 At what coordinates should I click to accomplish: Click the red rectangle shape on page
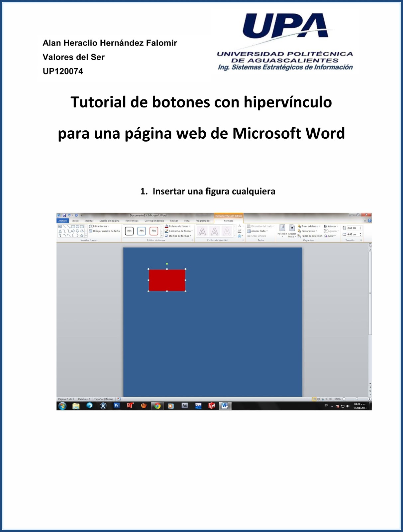[x=167, y=280]
